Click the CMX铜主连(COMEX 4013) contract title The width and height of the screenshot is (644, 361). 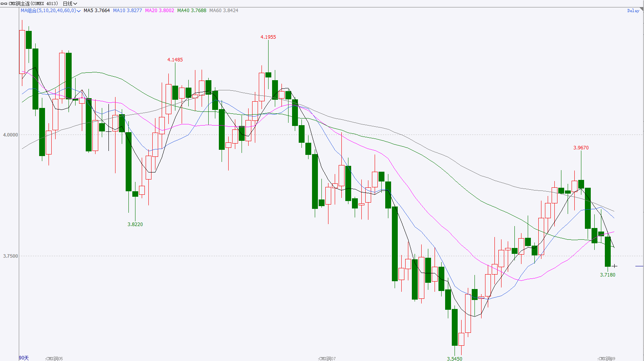pos(33,4)
